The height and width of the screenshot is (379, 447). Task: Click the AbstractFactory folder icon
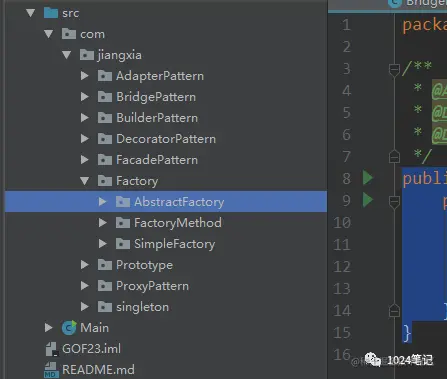[x=123, y=201]
